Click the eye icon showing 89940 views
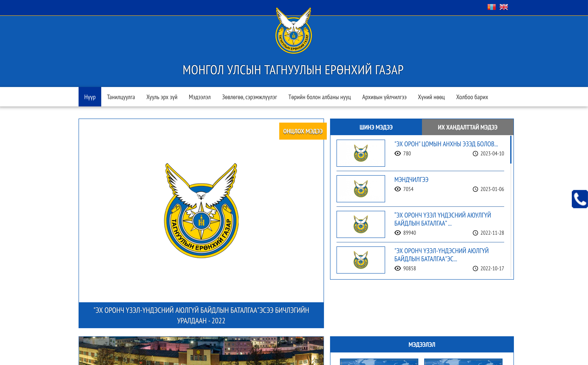Viewport: 588px width, 365px height. (398, 233)
